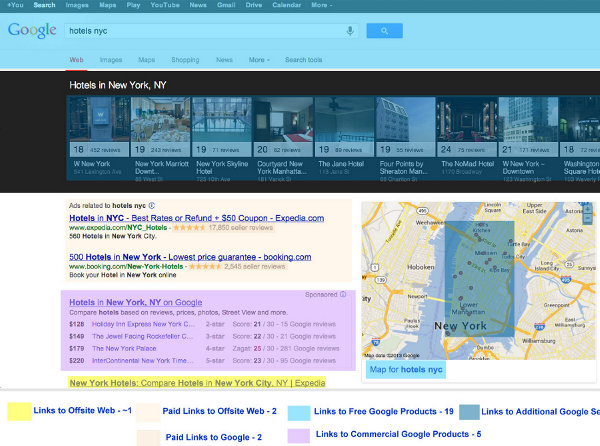Screen dimensions: 600x446
Task: Click the info icon next to Sponsored
Action: click(343, 294)
